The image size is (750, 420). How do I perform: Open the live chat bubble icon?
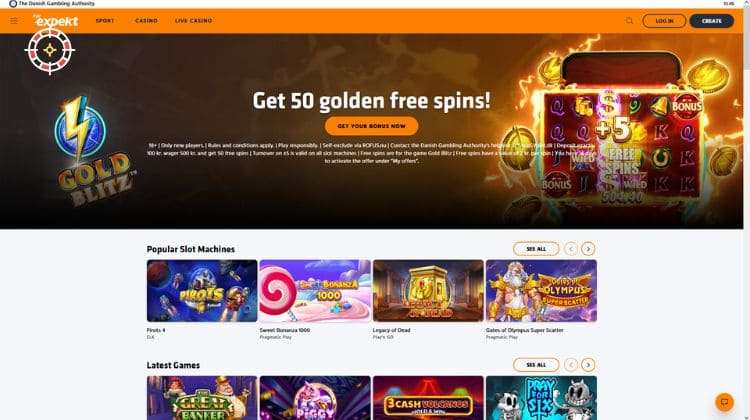(x=724, y=402)
